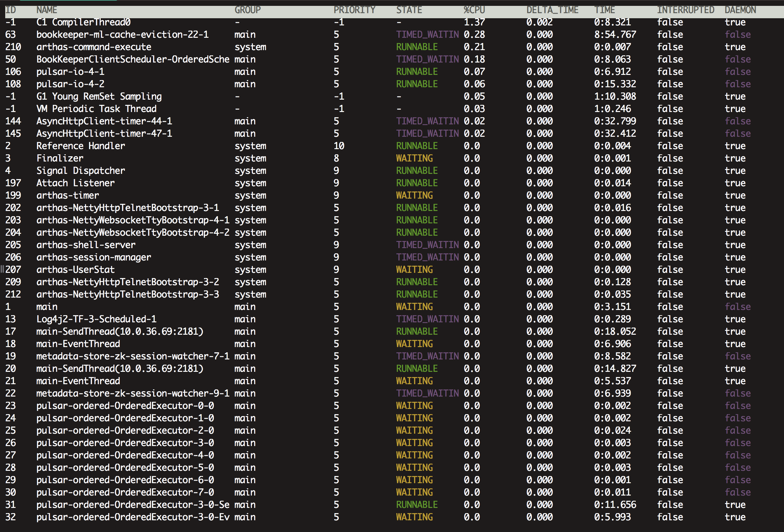
Task: Click the C1 CompilerThread0 thread name
Action: click(83, 22)
